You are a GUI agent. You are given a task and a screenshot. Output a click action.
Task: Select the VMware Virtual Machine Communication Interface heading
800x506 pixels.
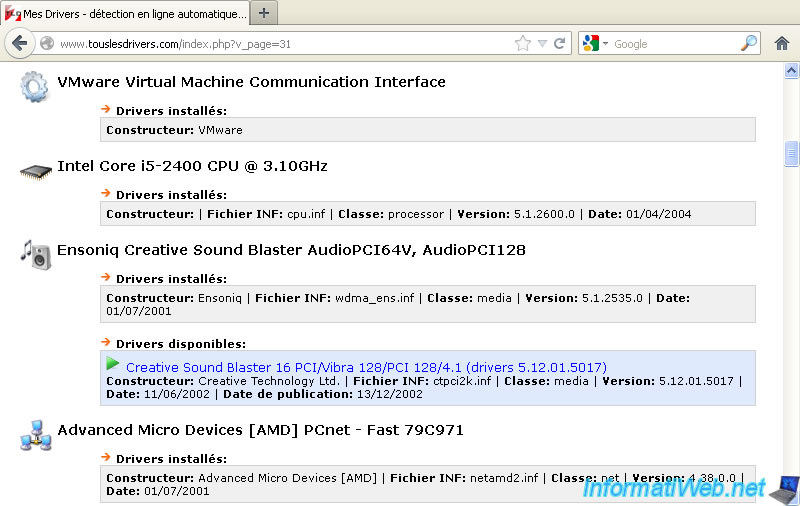pyautogui.click(x=251, y=82)
